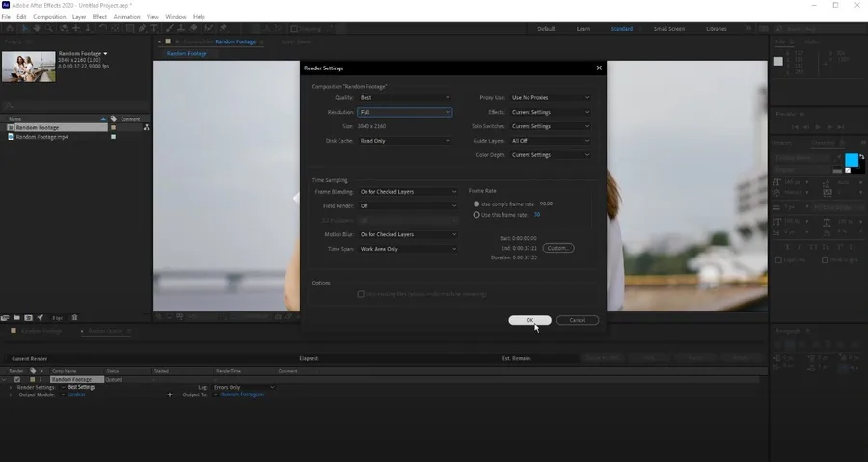The image size is (868, 462).
Task: Toggle the Snapping checkbox in toolbar
Action: pos(294,29)
